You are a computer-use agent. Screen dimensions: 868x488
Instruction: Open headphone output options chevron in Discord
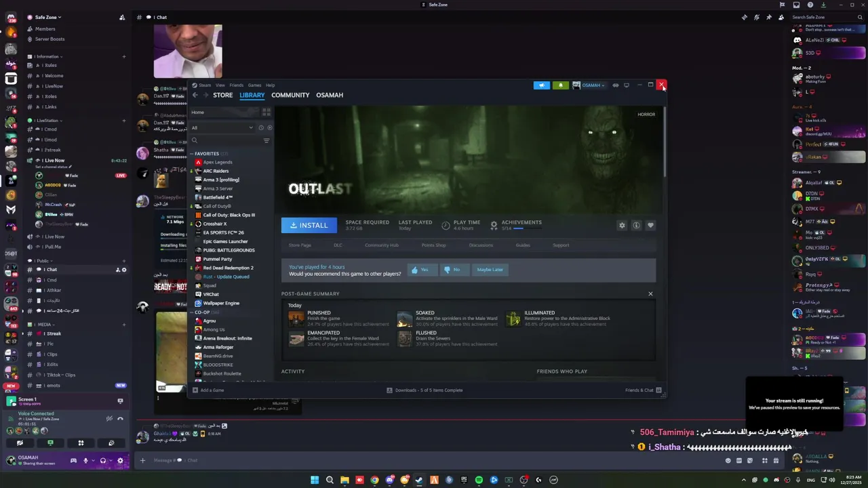point(111,461)
